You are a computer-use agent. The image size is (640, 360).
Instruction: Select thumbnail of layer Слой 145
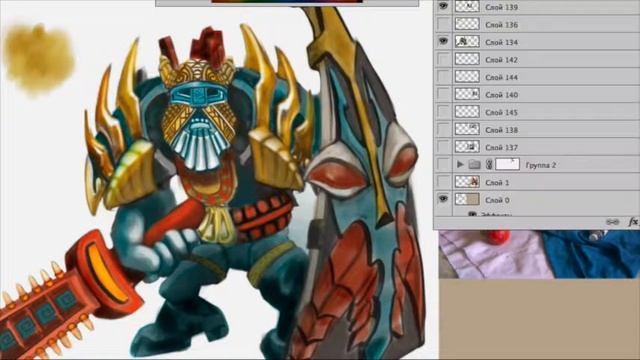[x=467, y=112]
